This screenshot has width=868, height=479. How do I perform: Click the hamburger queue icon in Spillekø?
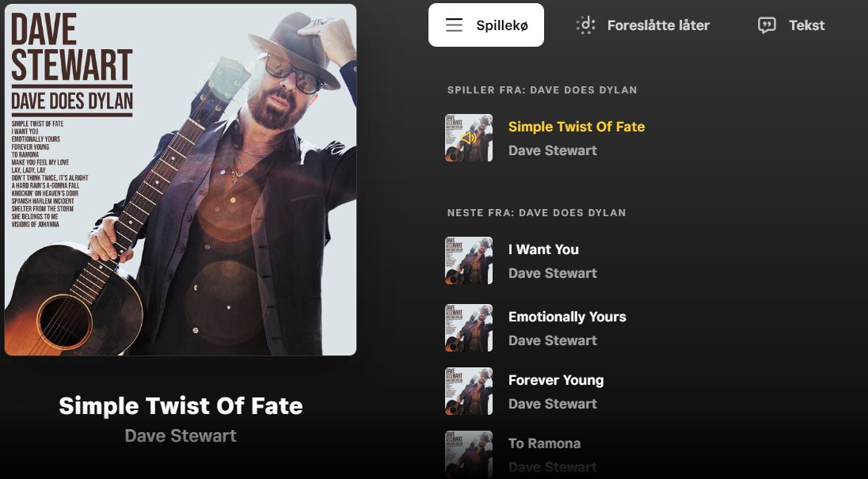tap(454, 25)
